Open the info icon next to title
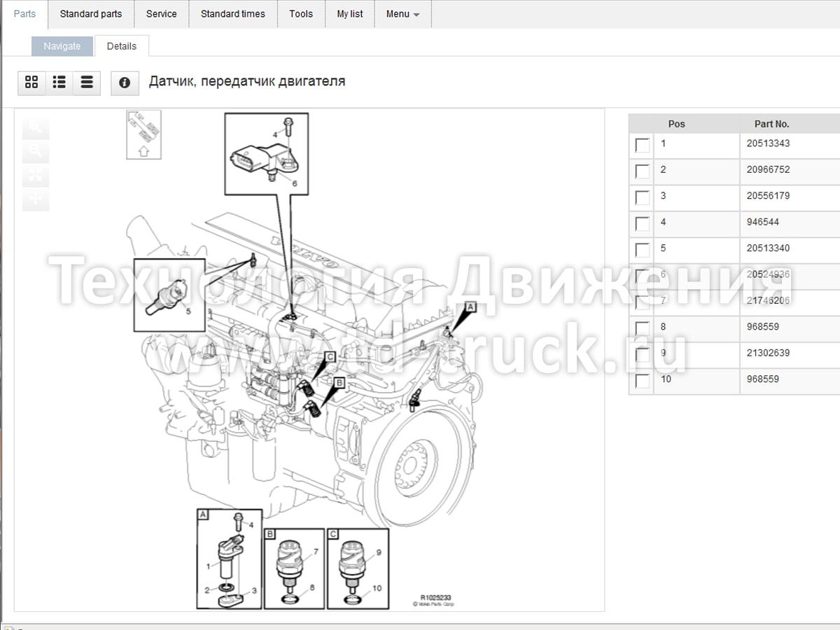The height and width of the screenshot is (630, 840). [x=125, y=83]
